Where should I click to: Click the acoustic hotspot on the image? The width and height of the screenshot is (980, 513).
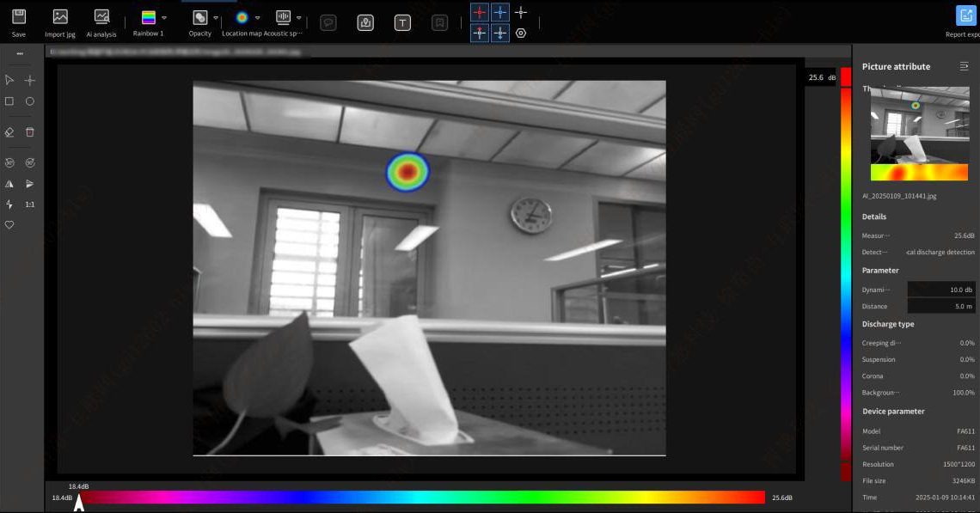(x=407, y=172)
